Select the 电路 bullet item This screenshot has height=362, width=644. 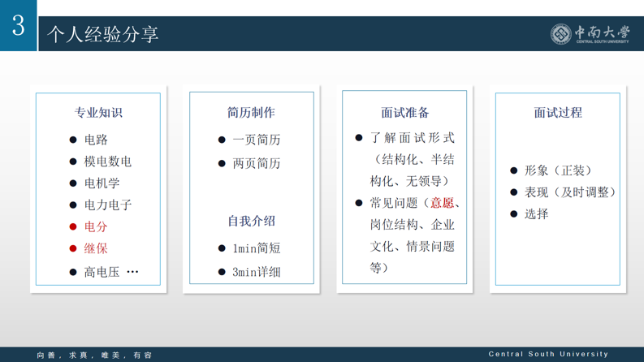[96, 140]
